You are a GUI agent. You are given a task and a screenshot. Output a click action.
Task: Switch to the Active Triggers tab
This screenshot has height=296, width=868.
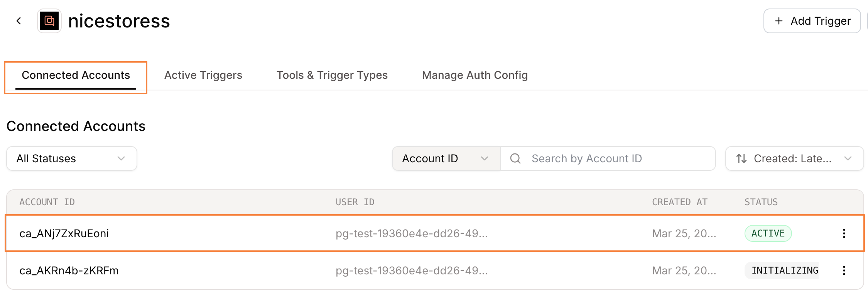(x=203, y=75)
